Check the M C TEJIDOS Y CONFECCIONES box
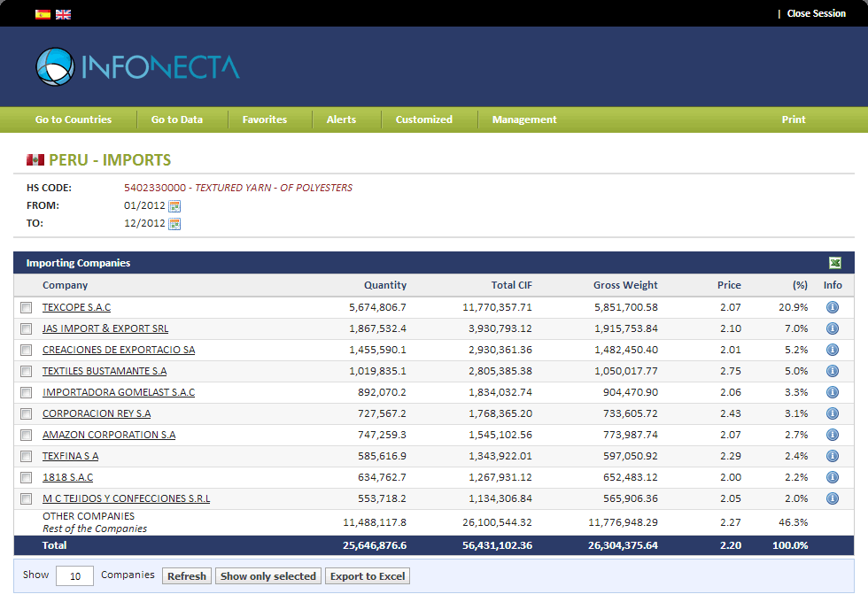This screenshot has height=602, width=868. pyautogui.click(x=26, y=499)
